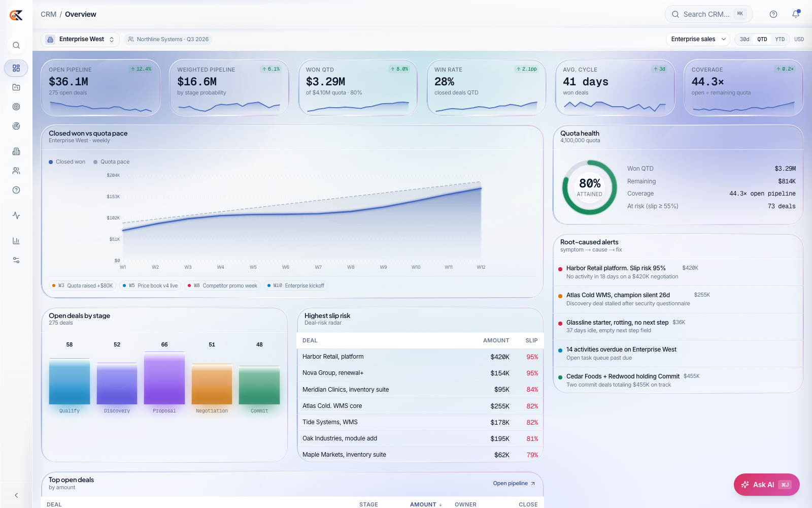Open the Avg. Cycle KPI card
This screenshot has width=812, height=508.
coord(615,88)
